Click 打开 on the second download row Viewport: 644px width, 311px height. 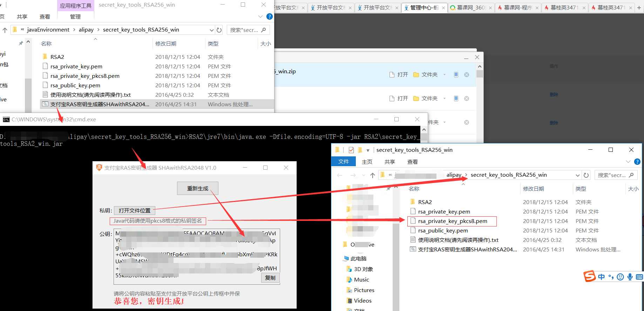tap(399, 99)
